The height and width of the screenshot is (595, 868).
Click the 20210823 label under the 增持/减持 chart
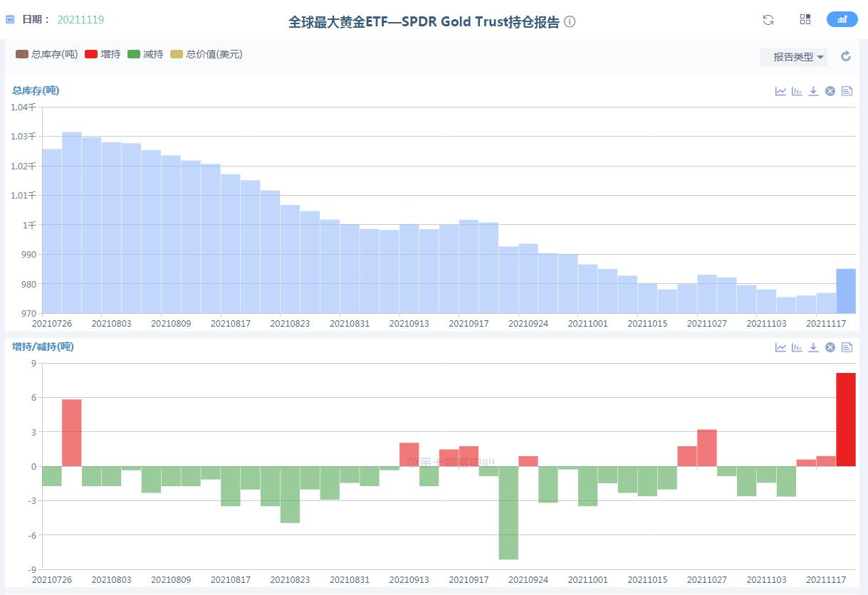290,580
